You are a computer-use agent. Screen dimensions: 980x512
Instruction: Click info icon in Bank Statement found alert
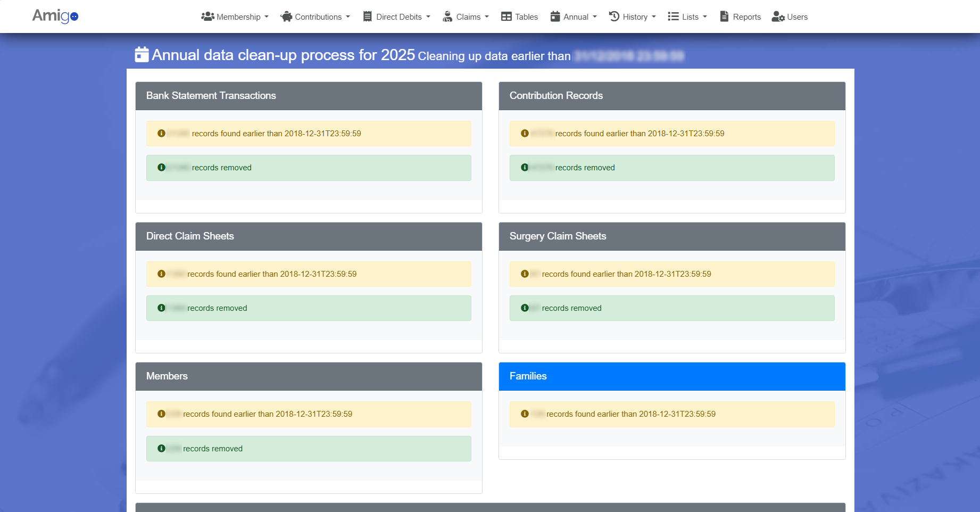tap(161, 134)
